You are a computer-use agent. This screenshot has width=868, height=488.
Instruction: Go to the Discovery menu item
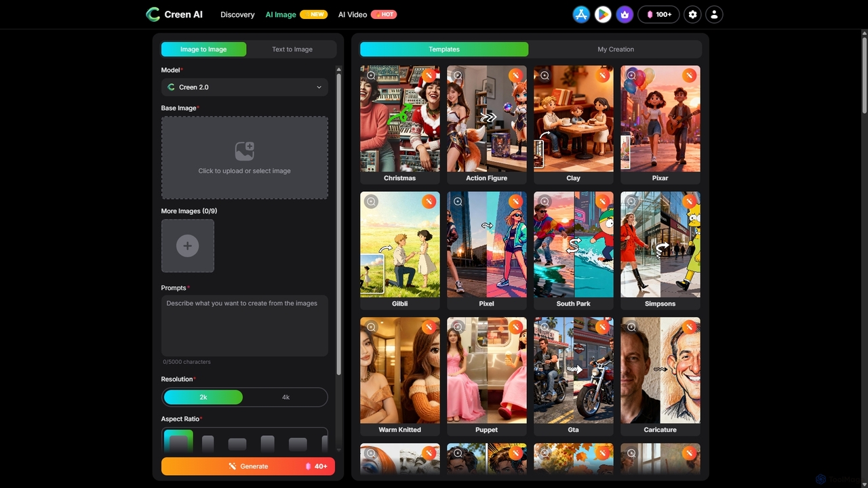click(237, 14)
